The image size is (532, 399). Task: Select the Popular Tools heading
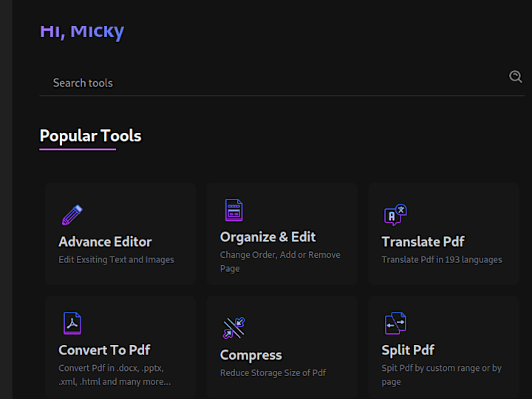90,136
